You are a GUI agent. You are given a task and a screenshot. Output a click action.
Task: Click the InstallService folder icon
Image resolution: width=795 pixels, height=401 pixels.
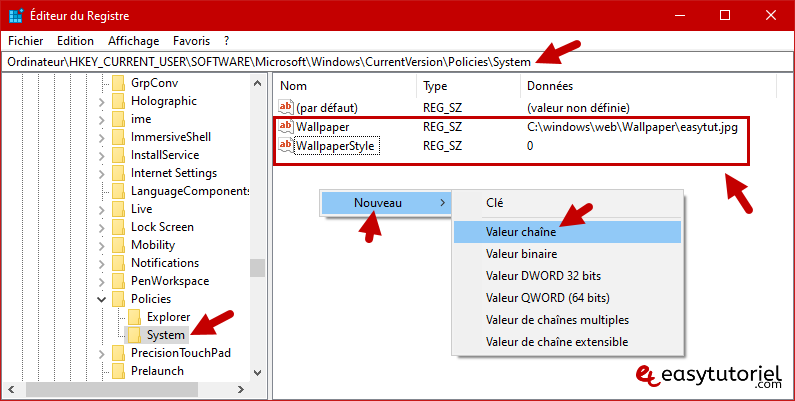coord(118,155)
